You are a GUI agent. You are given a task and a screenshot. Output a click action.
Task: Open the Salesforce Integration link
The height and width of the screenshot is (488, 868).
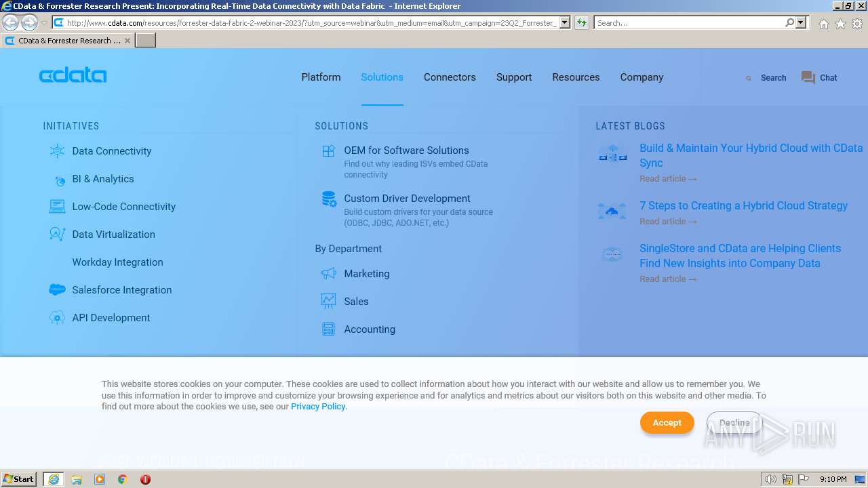(122, 290)
